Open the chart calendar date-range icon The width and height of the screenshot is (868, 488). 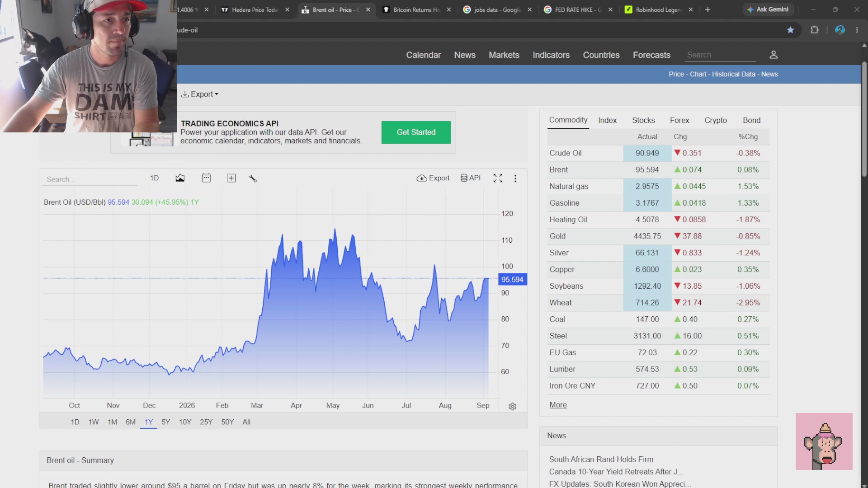click(206, 178)
